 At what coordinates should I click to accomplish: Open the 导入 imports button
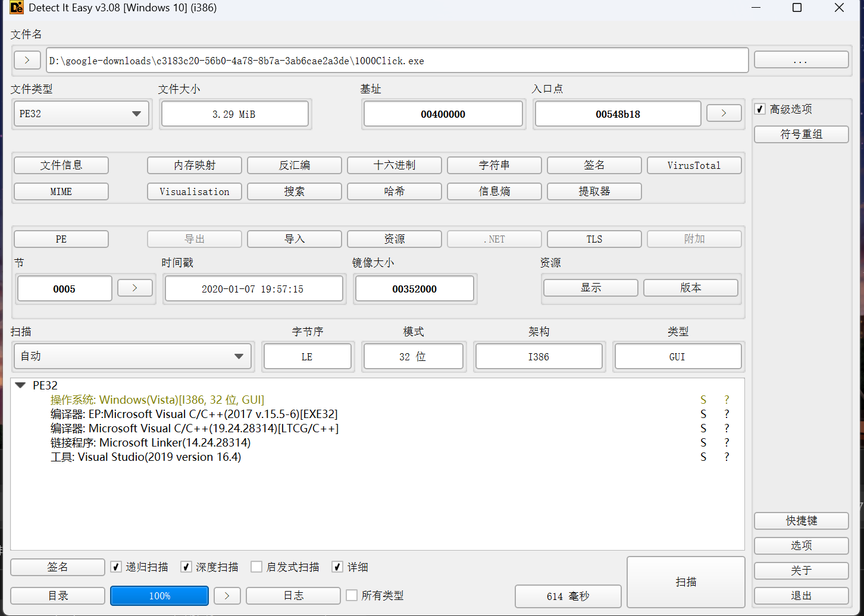point(295,239)
